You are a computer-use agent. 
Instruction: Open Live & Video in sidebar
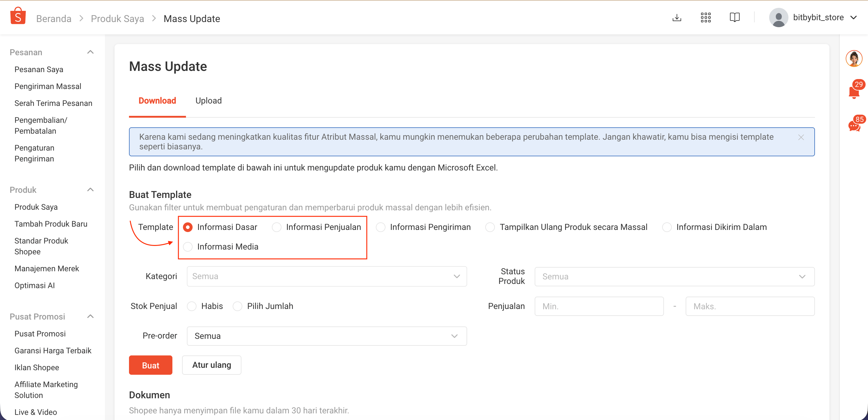point(36,412)
